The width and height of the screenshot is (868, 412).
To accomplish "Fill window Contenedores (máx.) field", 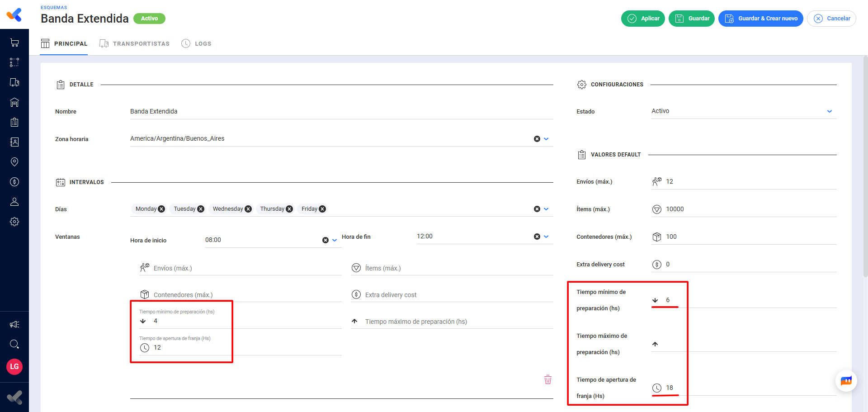I will click(x=241, y=295).
